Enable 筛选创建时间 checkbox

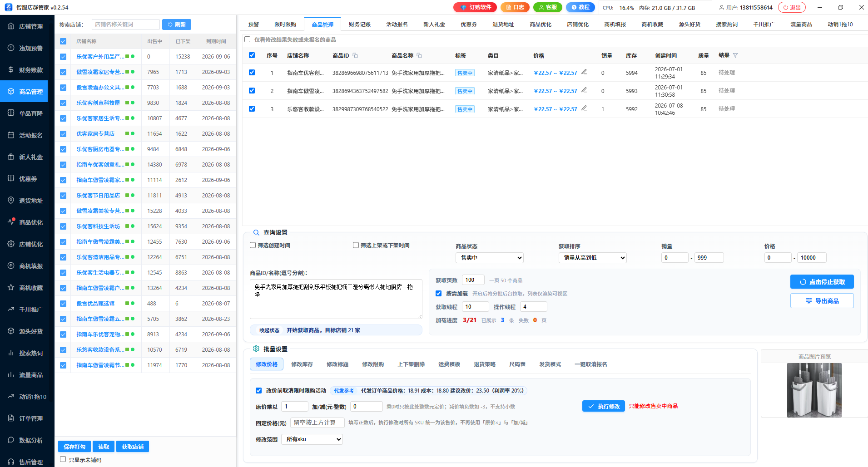click(253, 245)
